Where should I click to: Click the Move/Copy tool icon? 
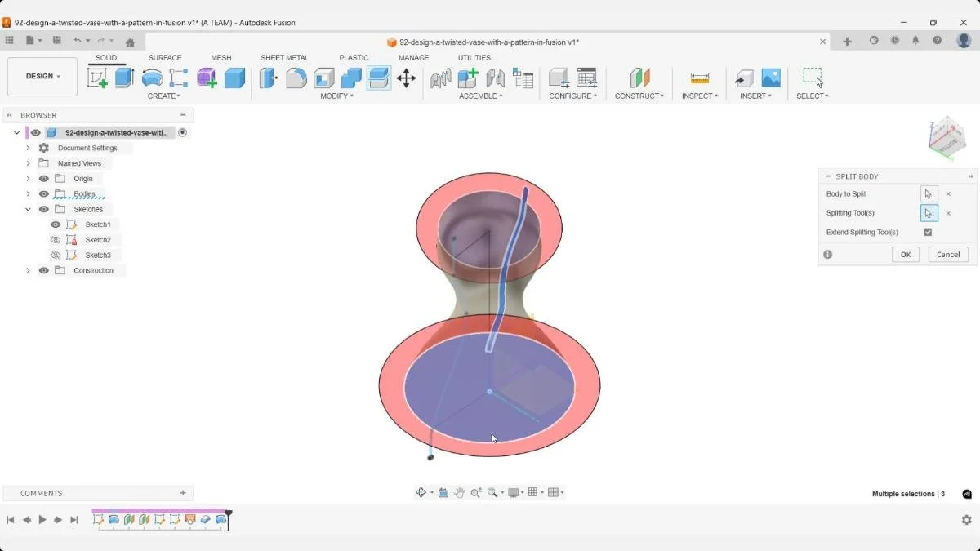(x=407, y=77)
